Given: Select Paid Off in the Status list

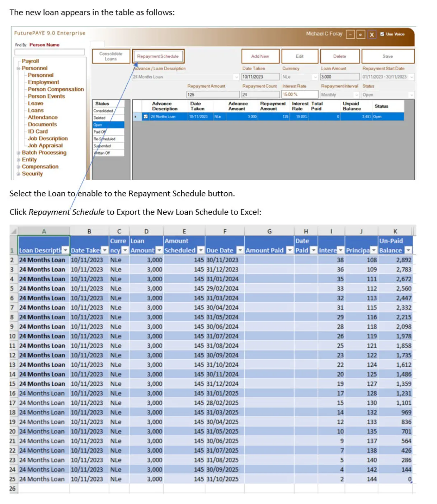Looking at the screenshot, I should pyautogui.click(x=109, y=132).
